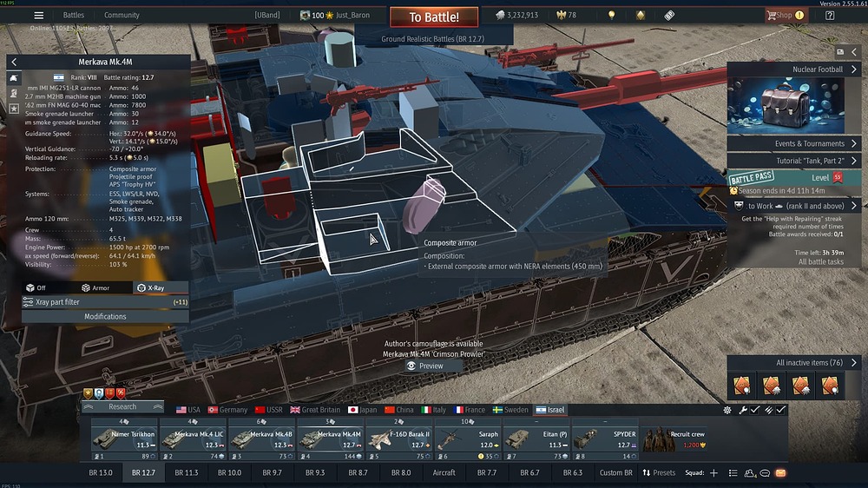868x488 pixels.
Task: Add a player to Squad
Action: [x=714, y=472]
